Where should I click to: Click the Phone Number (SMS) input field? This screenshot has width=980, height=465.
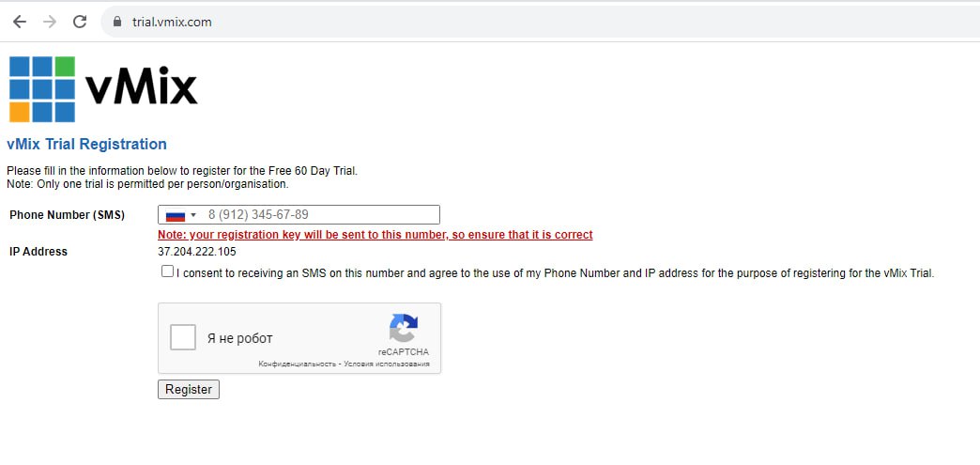[x=299, y=215]
